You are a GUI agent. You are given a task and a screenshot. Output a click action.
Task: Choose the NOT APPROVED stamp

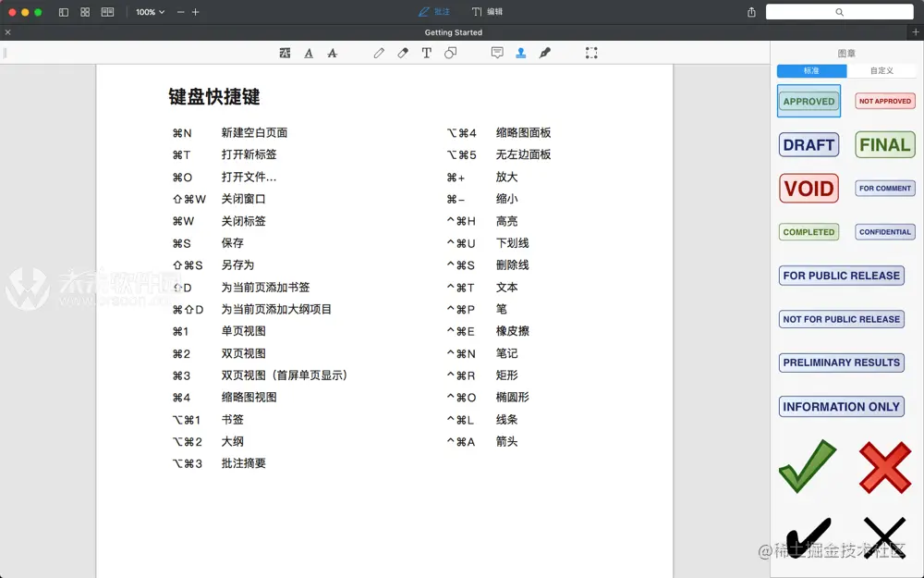coord(884,102)
